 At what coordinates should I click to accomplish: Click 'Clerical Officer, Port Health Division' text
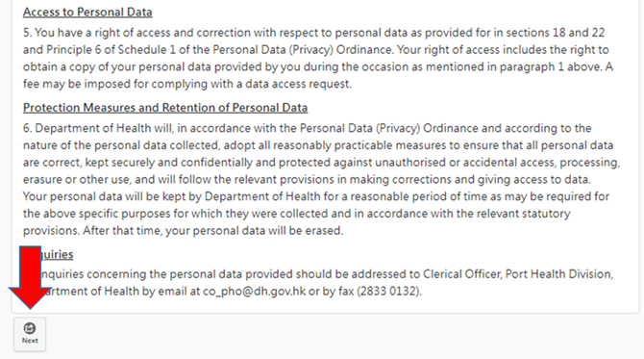[517, 274]
